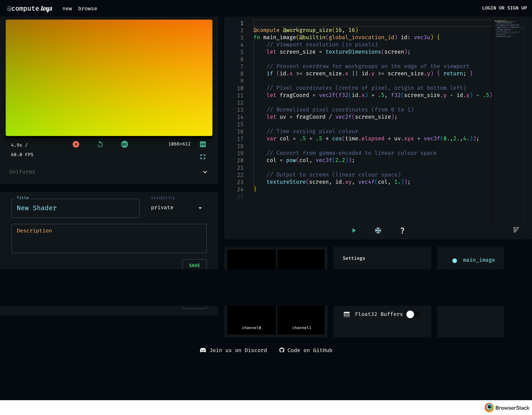Click line number 11 in gutter
The width and height of the screenshot is (532, 415).
click(240, 95)
